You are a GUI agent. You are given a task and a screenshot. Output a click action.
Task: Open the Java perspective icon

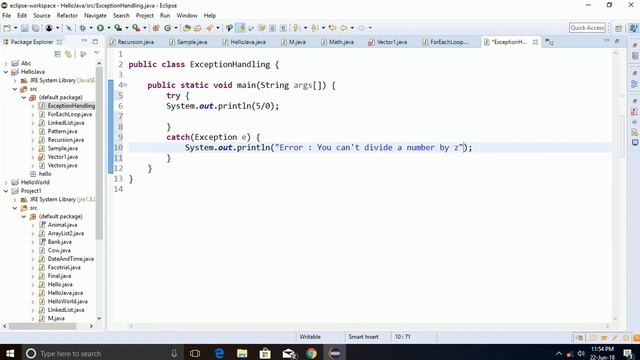tap(633, 28)
